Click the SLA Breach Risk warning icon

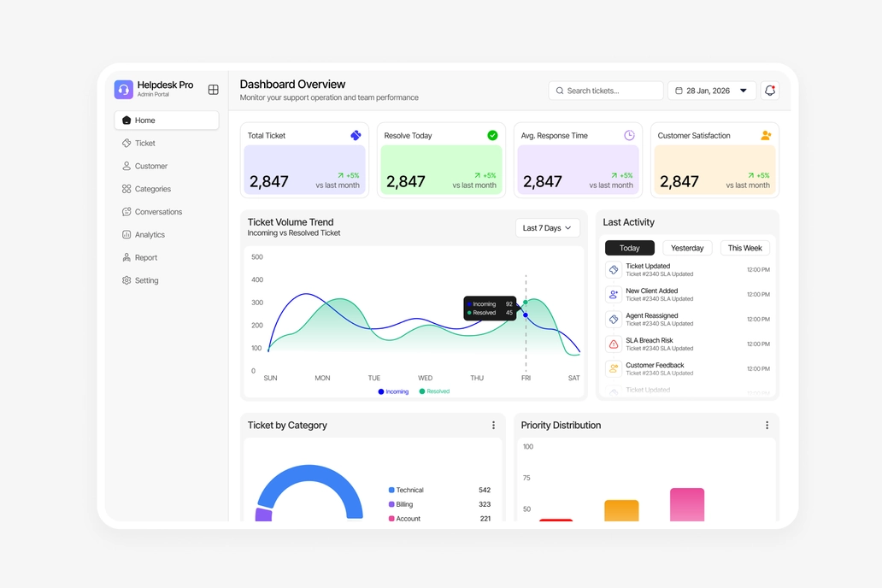[614, 344]
